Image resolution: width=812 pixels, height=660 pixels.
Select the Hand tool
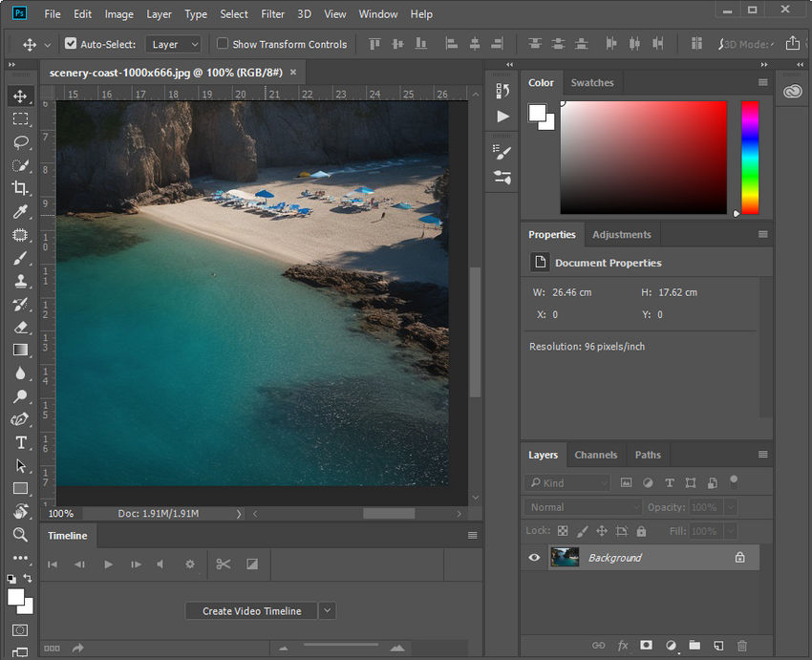(x=20, y=511)
